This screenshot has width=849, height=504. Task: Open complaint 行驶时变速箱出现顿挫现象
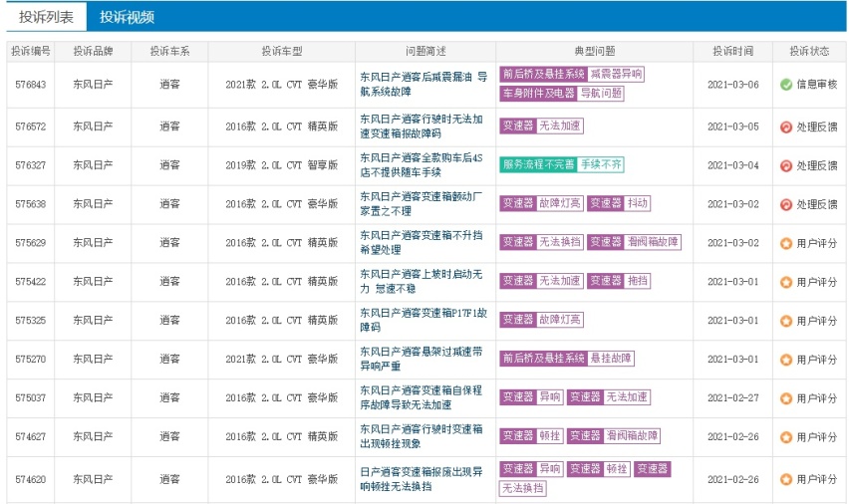(x=422, y=436)
